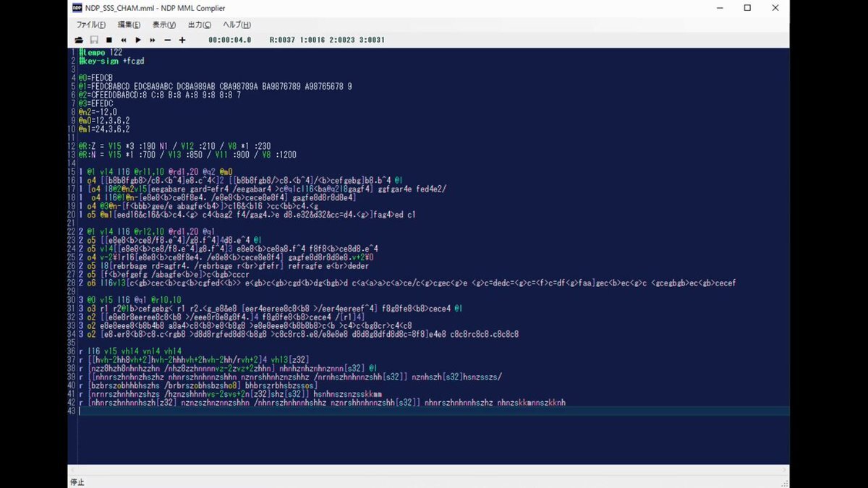
Task: Click the @0=FEDCB definition line
Action: tap(95, 77)
